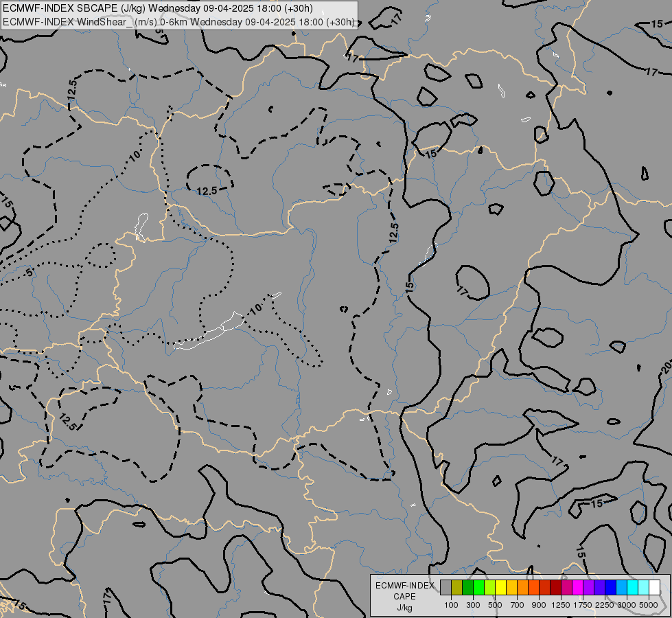The image size is (672, 618).
Task: Click the legend value 300
Action: [473, 605]
